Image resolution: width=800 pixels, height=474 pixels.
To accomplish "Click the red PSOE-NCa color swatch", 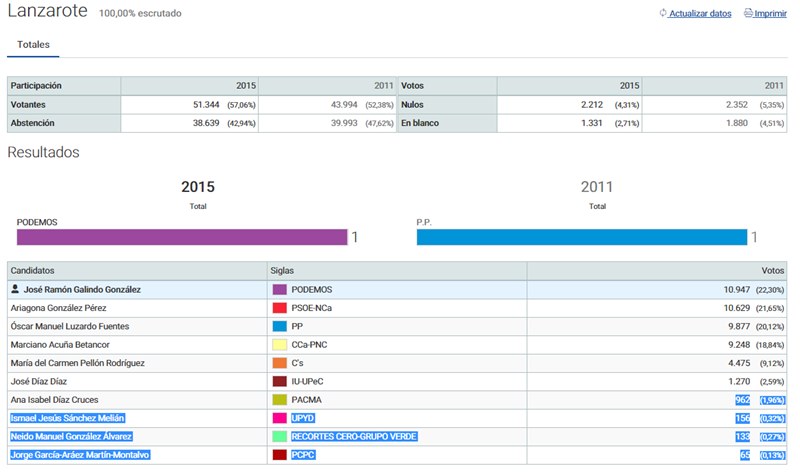I will [x=280, y=308].
